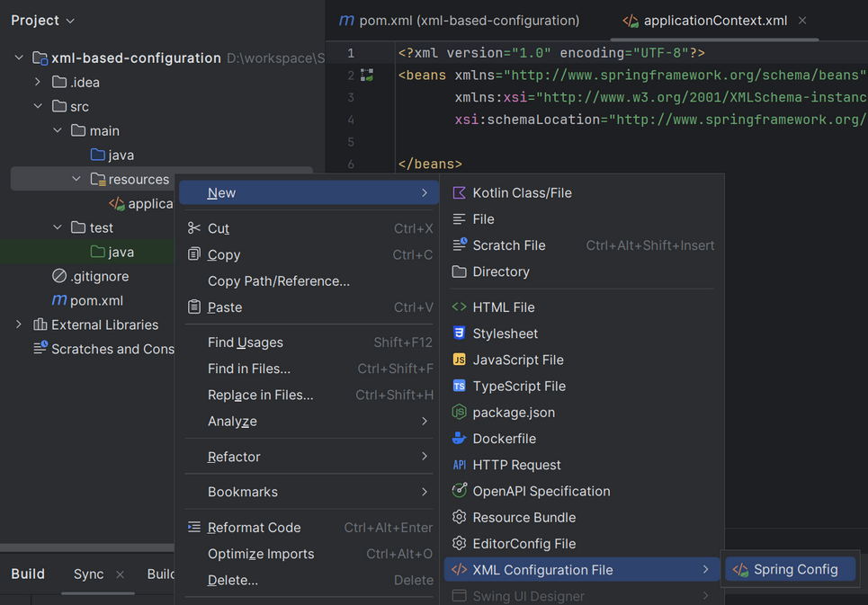Click the Kotlin Class/File icon
Viewport: 868px width, 605px height.
[x=460, y=193]
